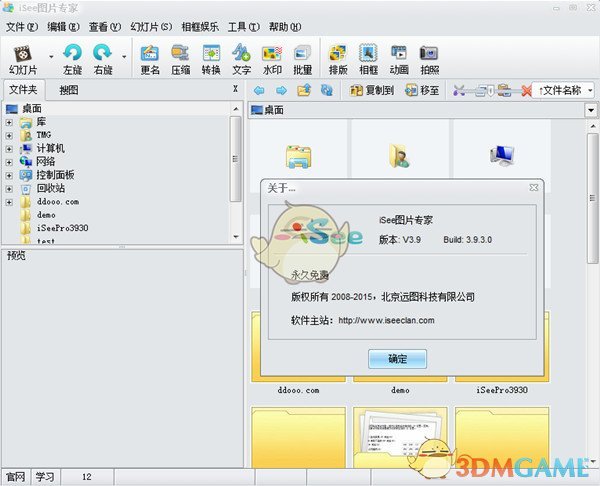Image resolution: width=600 pixels, height=486 pixels.
Task: Open the 相框 photo frame tool
Action: [368, 59]
